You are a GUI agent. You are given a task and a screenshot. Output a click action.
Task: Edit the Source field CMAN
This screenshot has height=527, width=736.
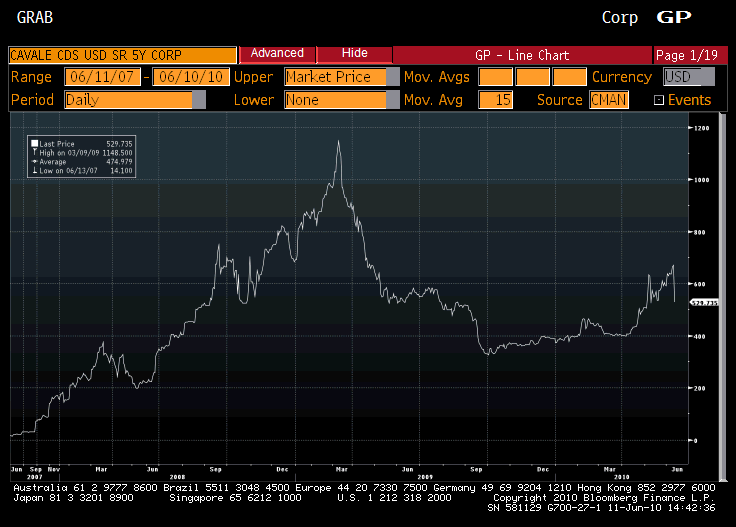(x=609, y=100)
